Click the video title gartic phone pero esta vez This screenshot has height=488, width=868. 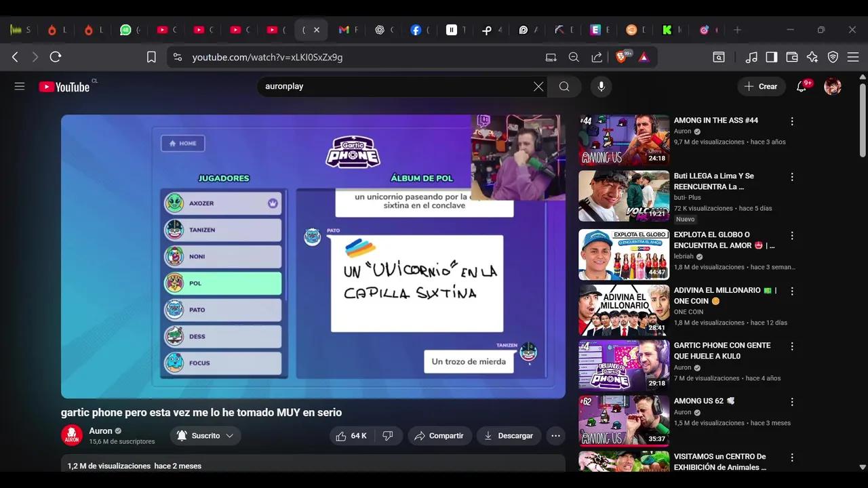[x=201, y=412]
